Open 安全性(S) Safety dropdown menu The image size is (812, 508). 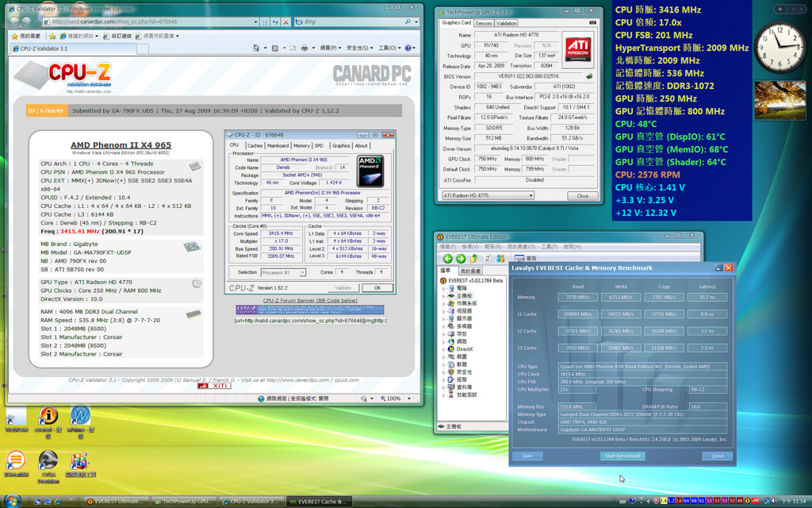click(x=360, y=48)
